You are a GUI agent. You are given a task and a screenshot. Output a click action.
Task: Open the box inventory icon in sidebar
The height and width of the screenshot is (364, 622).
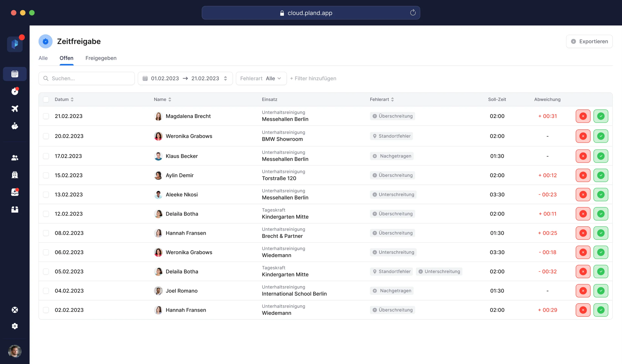coord(15,209)
